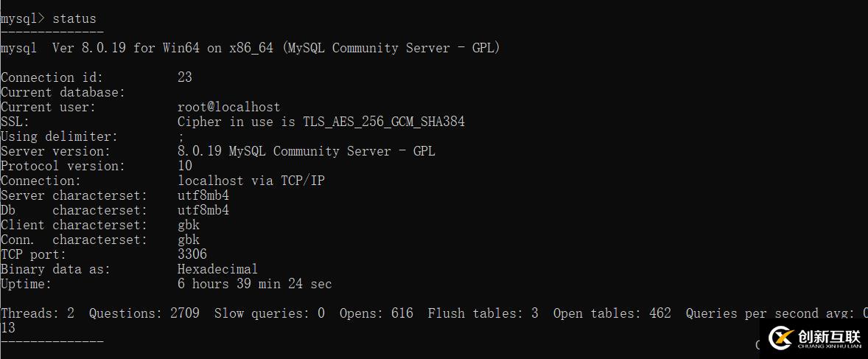Click the Protocol version value 10

coord(185,166)
